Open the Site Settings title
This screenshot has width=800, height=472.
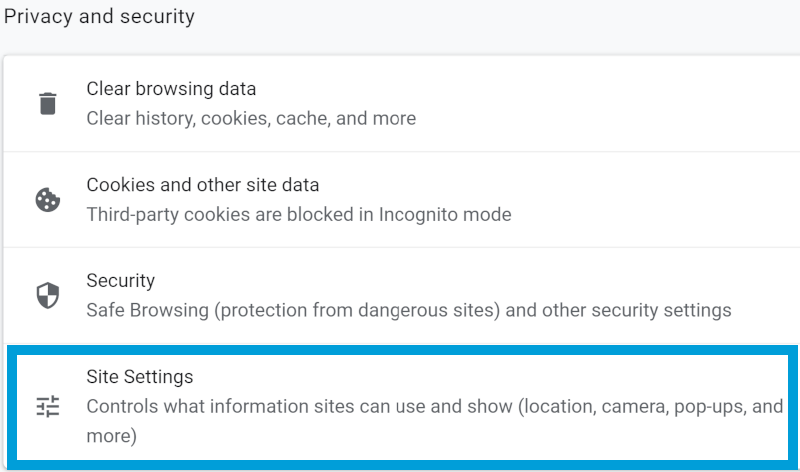pos(140,377)
